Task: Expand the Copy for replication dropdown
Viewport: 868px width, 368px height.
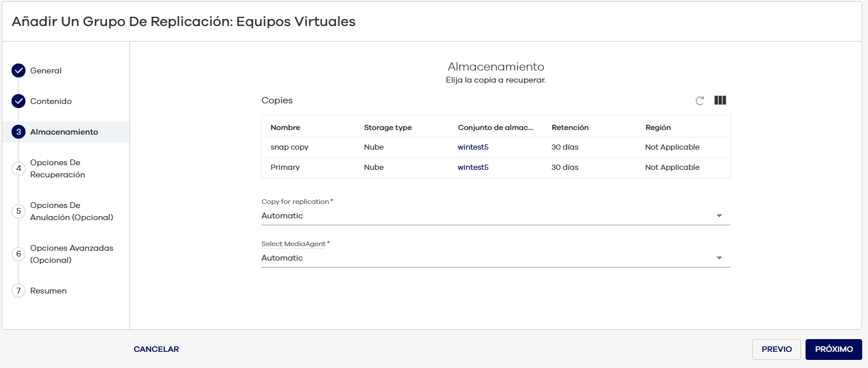Action: click(x=719, y=216)
